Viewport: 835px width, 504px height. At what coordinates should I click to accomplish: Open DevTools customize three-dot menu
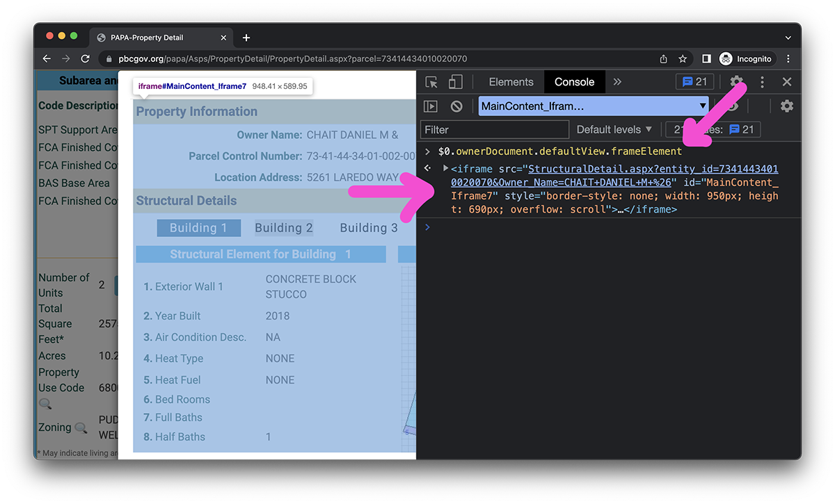coord(762,82)
